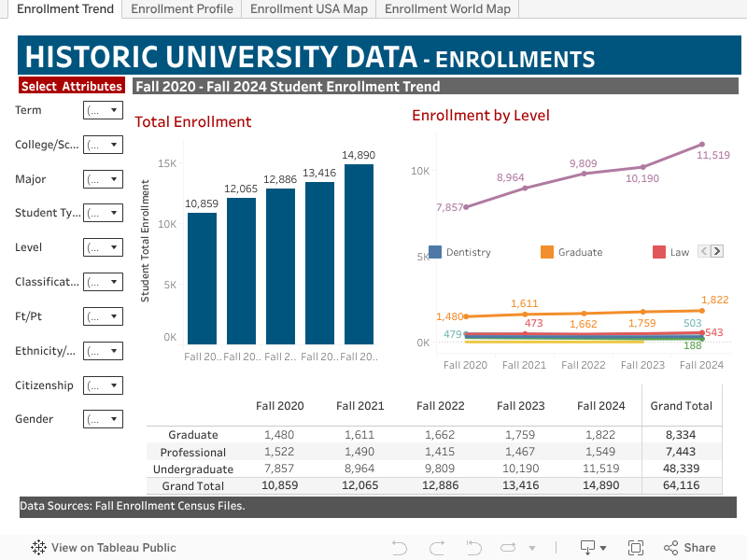
Task: Switch to Enrollment USA Map tab
Action: coord(309,9)
